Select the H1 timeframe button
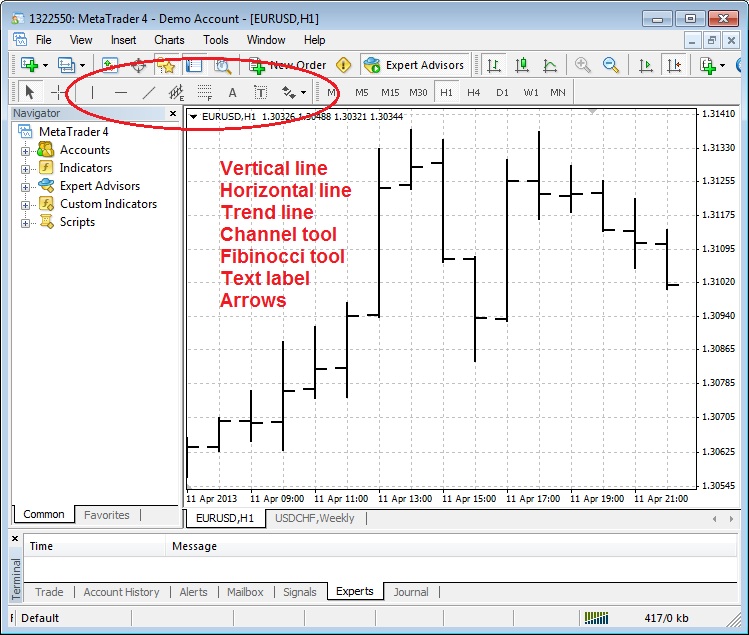This screenshot has height=635, width=749. (x=446, y=93)
